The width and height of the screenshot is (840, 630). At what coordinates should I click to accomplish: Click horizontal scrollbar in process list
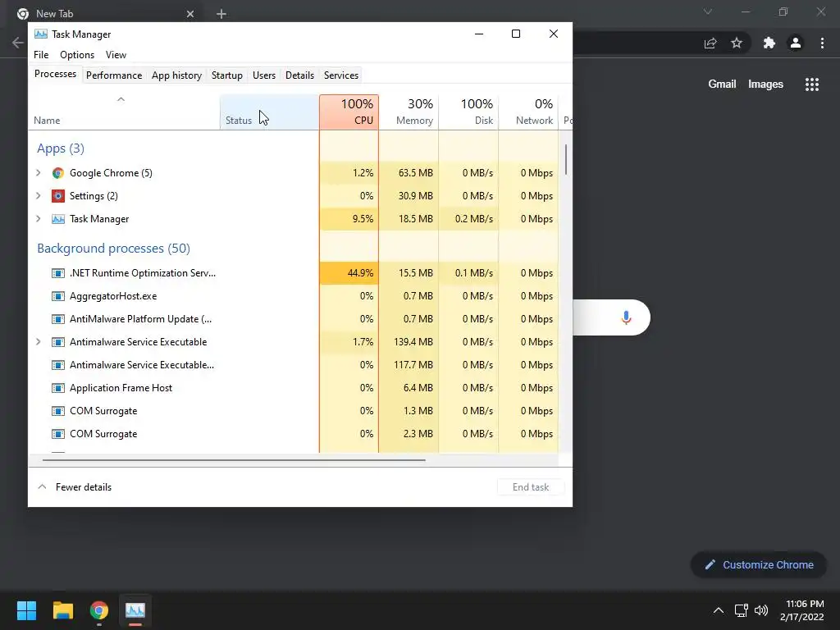coord(234,460)
